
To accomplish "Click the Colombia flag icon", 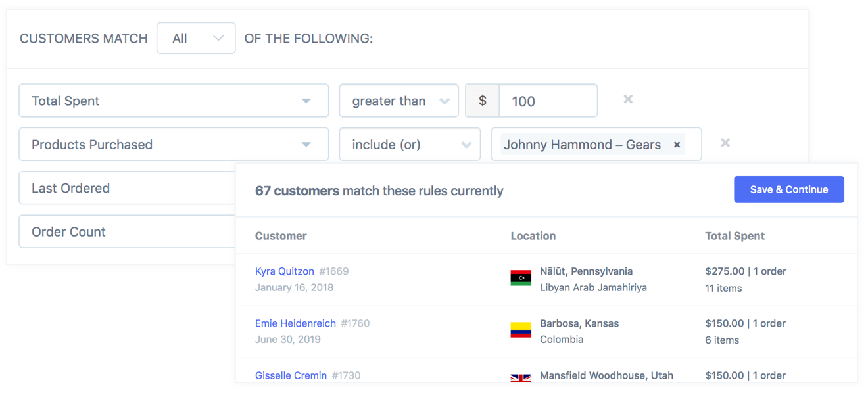I will click(x=521, y=330).
